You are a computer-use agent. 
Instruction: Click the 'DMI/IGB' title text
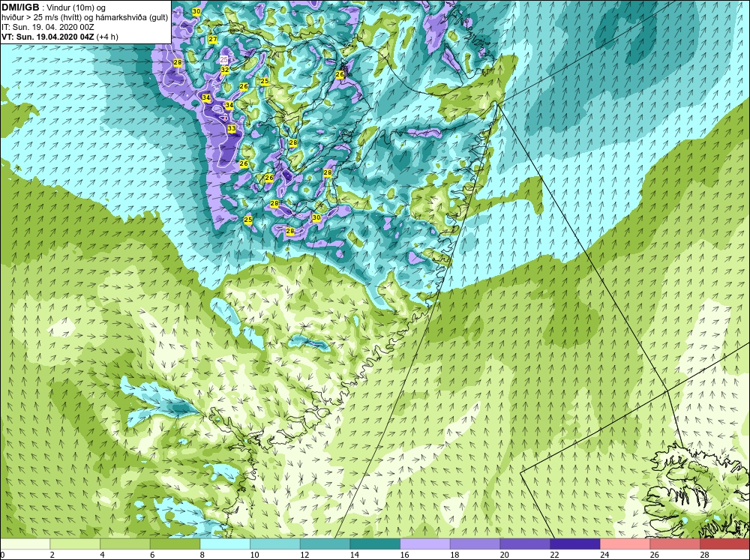(20, 7)
